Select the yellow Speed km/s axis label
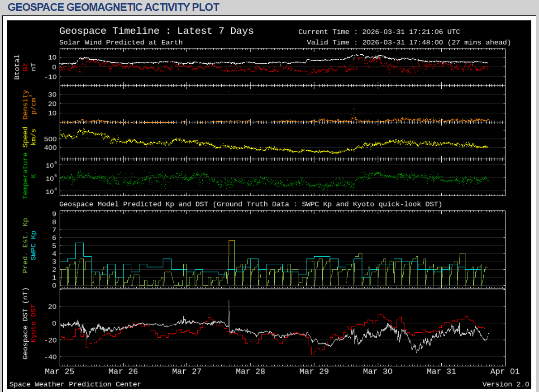 point(25,136)
